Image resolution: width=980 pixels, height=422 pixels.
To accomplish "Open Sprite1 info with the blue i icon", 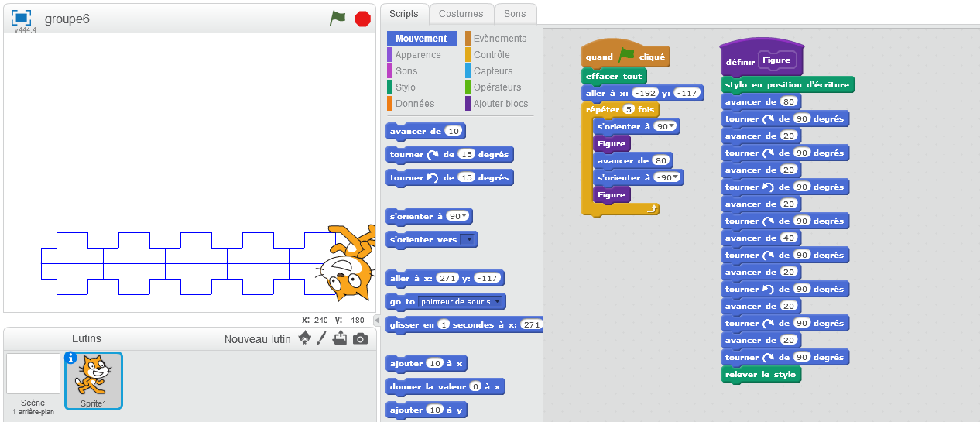I will (71, 358).
